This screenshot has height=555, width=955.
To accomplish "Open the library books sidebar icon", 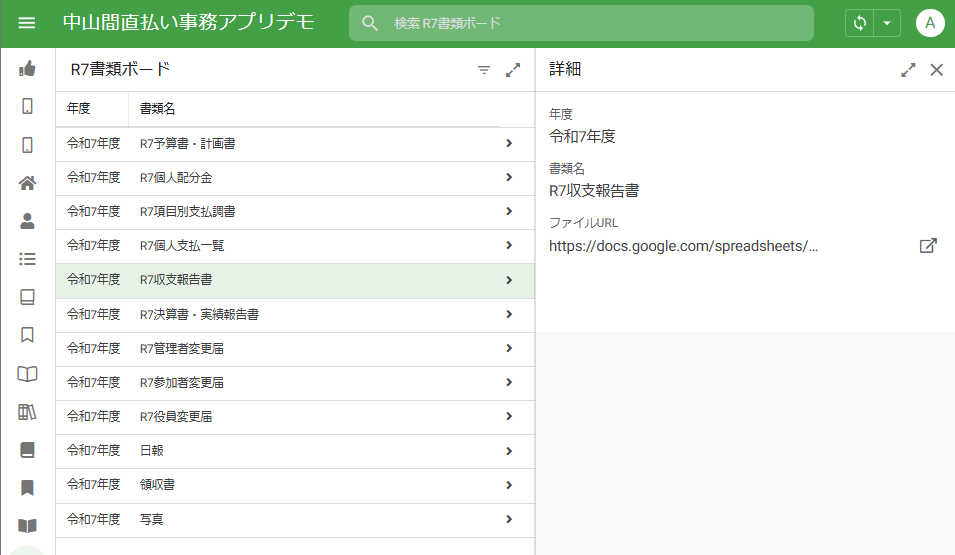I will (x=27, y=412).
